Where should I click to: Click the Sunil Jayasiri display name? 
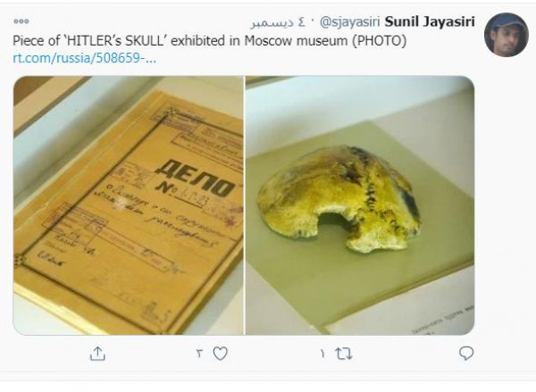click(430, 21)
